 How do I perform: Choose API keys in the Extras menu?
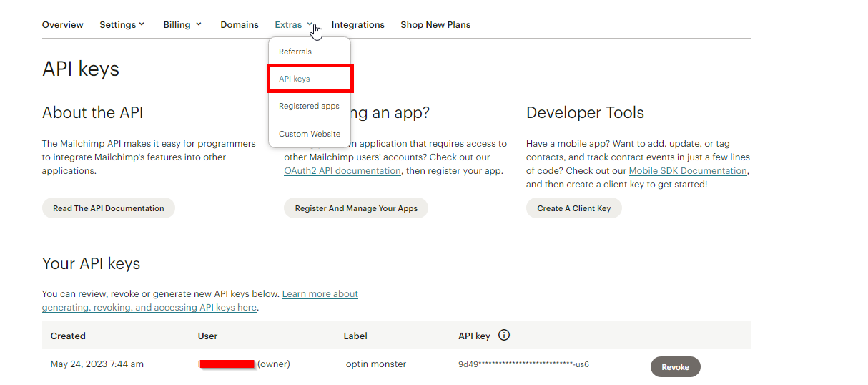295,79
